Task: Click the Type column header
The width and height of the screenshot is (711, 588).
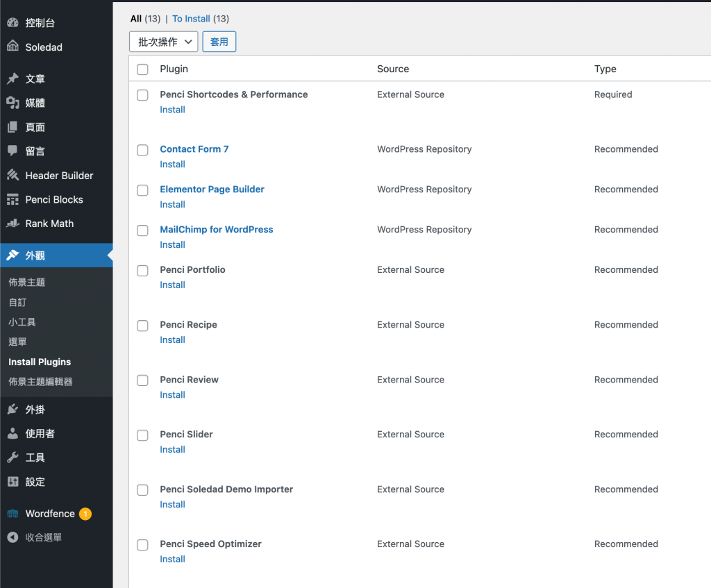Action: point(605,69)
